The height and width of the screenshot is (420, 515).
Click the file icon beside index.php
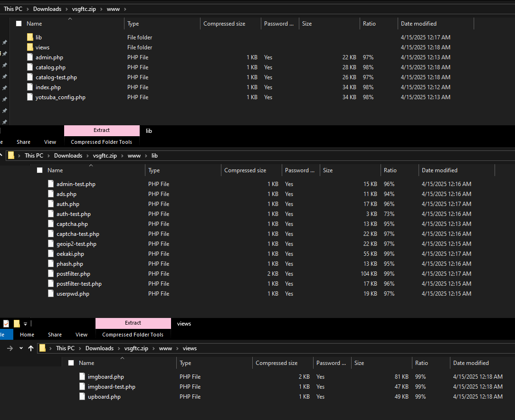(30, 87)
